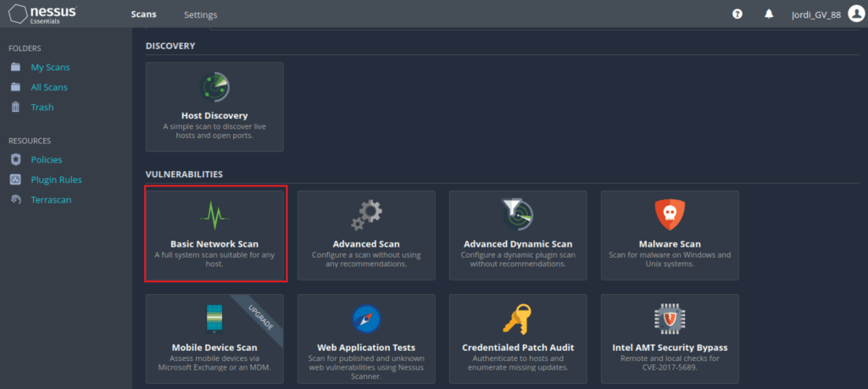This screenshot has height=389, width=868.
Task: Click the Advanced Dynamic Scan funnel icon
Action: click(518, 215)
